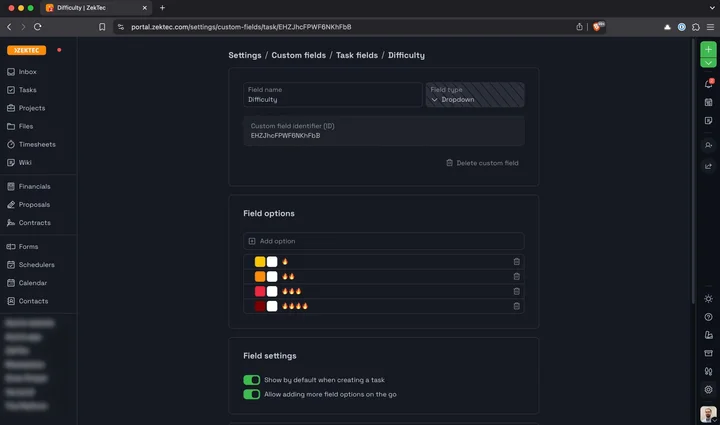Open the Files section
720x425 pixels.
20,126
